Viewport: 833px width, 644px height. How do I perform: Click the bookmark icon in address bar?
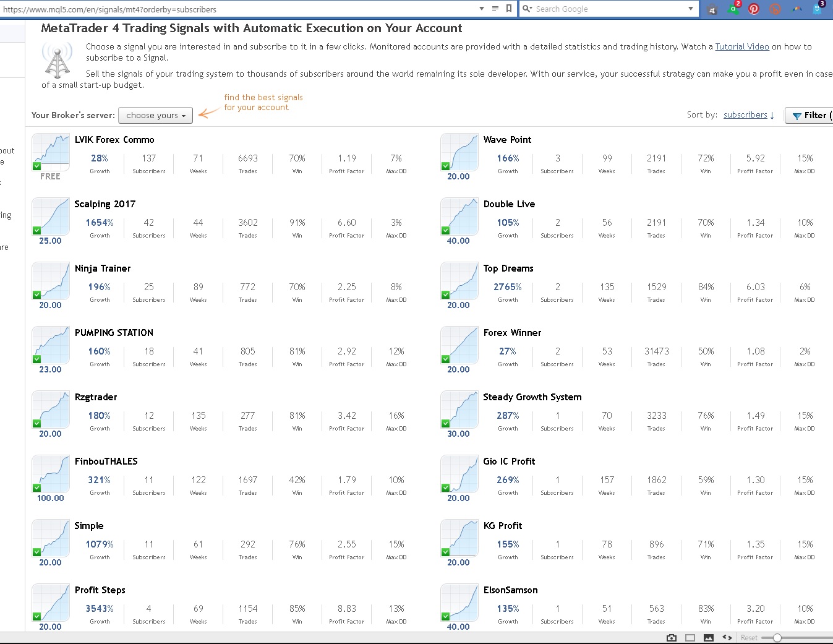coord(509,9)
